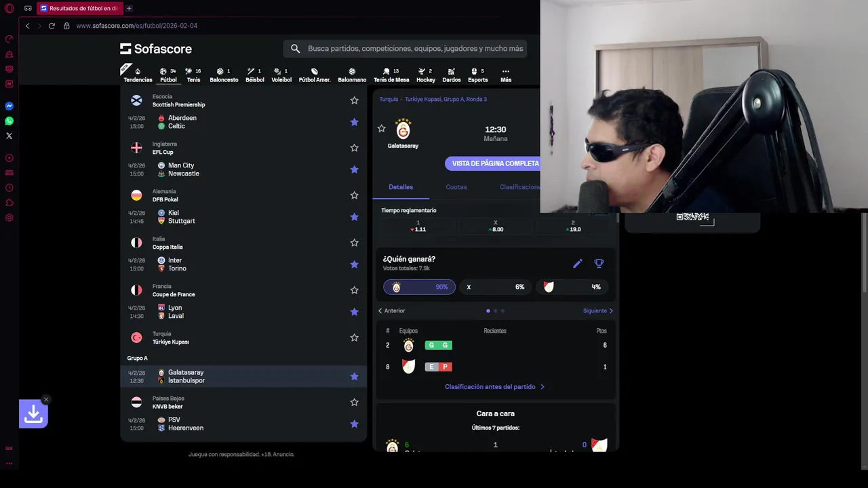Unfavorite the Man City vs Newcastle star

click(x=354, y=169)
